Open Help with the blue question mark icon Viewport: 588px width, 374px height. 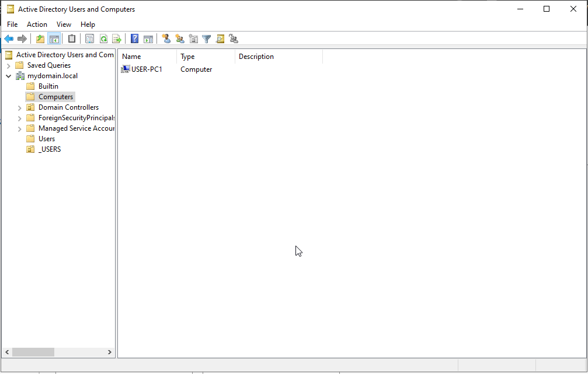pyautogui.click(x=135, y=39)
